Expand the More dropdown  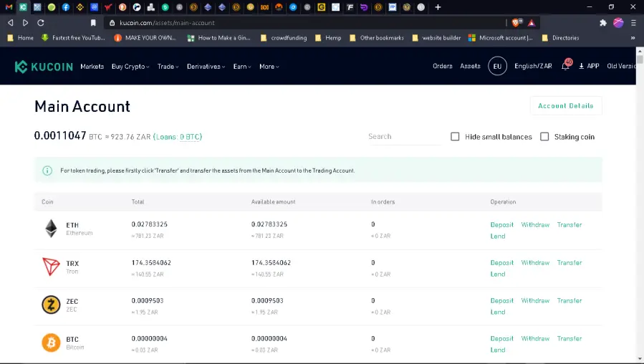[269, 67]
